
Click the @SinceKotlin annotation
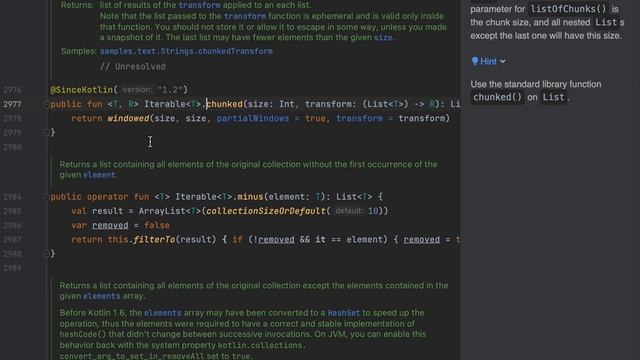81,90
